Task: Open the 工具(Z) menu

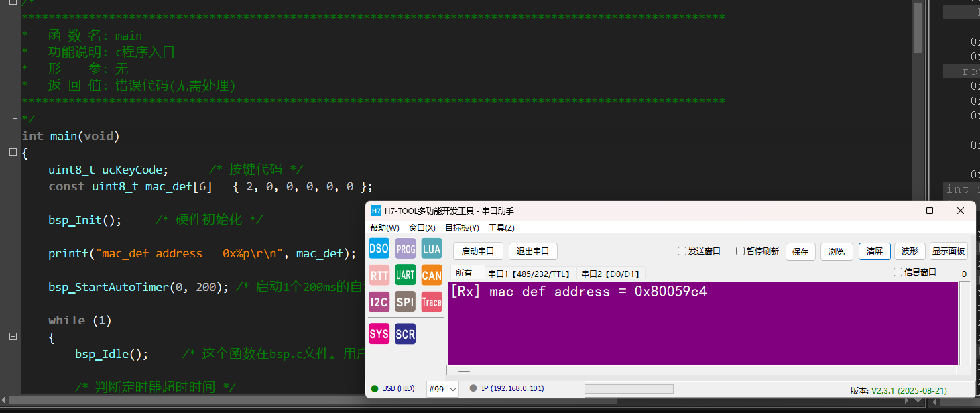Action: [501, 228]
